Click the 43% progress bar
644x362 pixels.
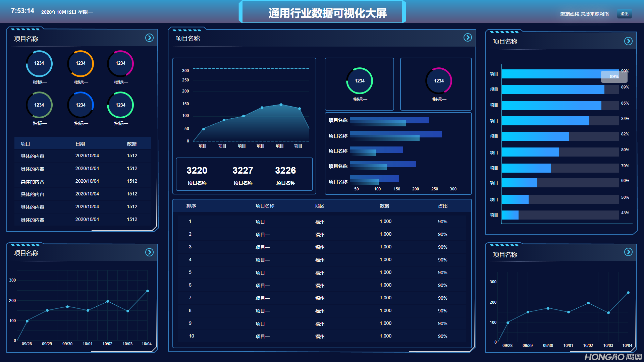tap(510, 215)
